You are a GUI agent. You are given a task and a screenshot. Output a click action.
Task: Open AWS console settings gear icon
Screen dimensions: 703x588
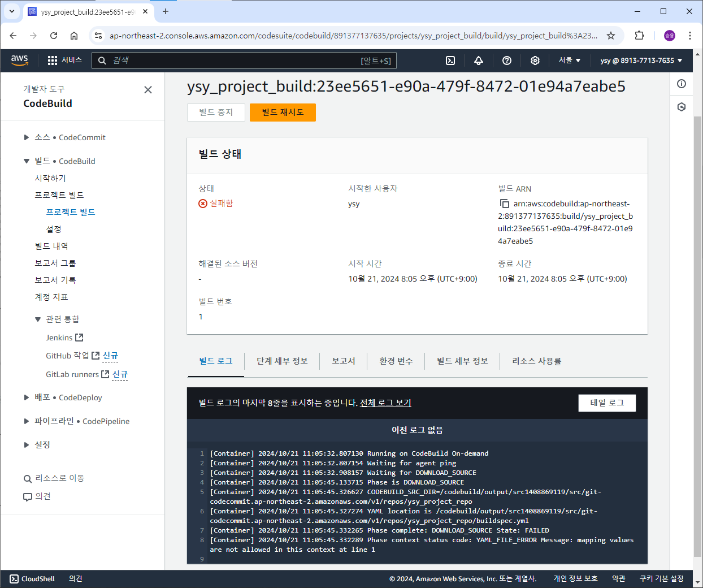tap(535, 60)
